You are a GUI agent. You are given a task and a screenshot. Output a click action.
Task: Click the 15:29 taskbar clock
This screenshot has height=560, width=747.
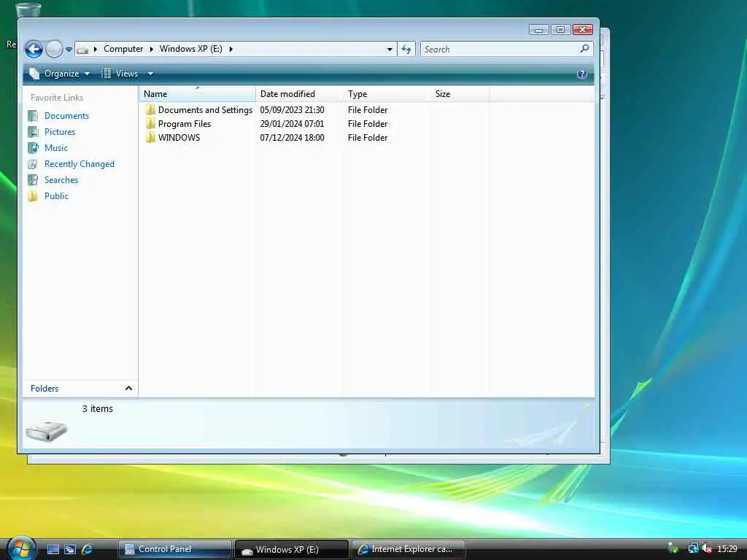coord(727,549)
